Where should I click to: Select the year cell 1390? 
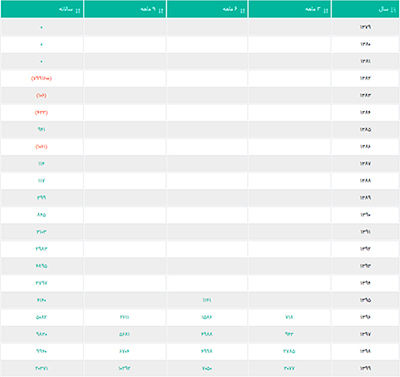[365, 215]
